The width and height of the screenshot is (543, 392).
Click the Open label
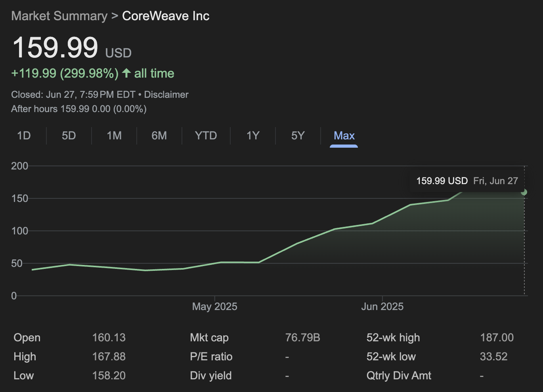click(x=27, y=338)
